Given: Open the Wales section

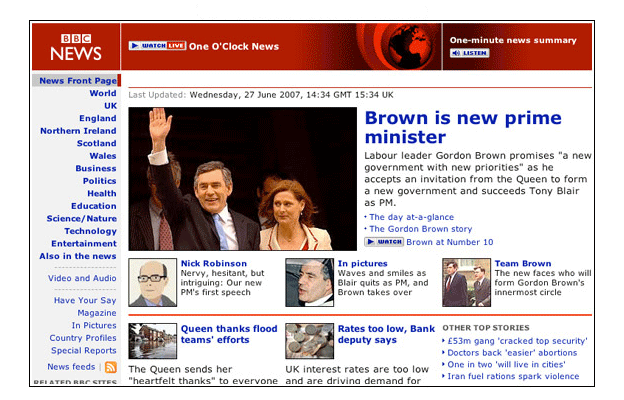Looking at the screenshot, I should tap(103, 156).
